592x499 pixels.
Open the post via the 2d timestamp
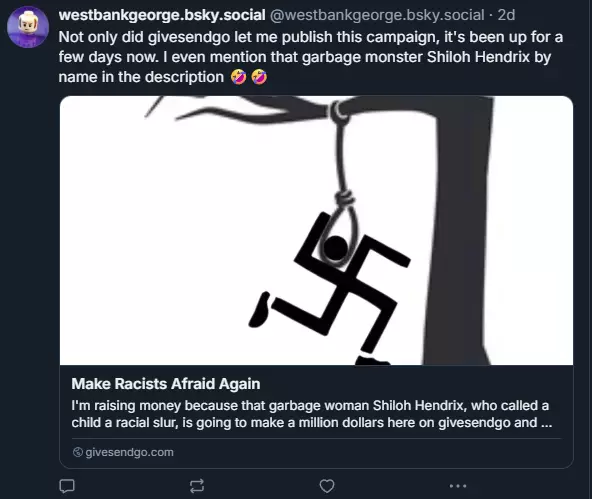[x=506, y=15]
